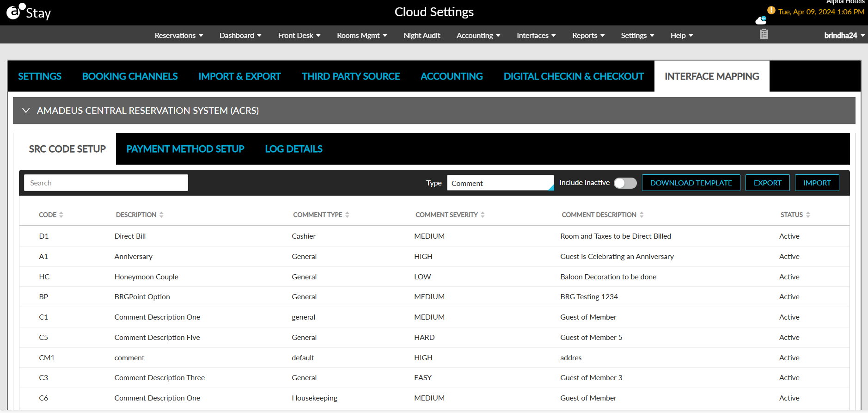Open the Log Details tab

pos(293,149)
